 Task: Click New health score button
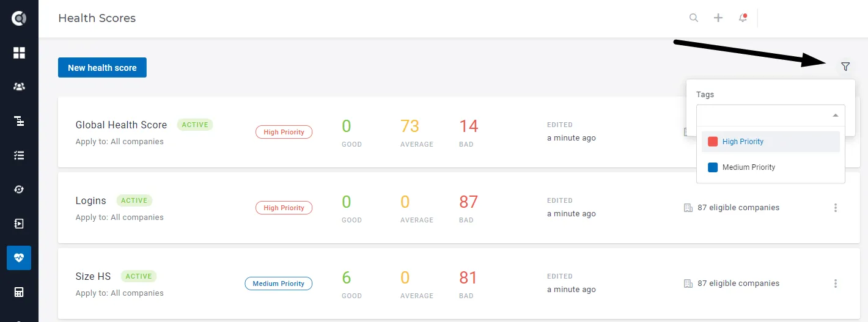(102, 68)
